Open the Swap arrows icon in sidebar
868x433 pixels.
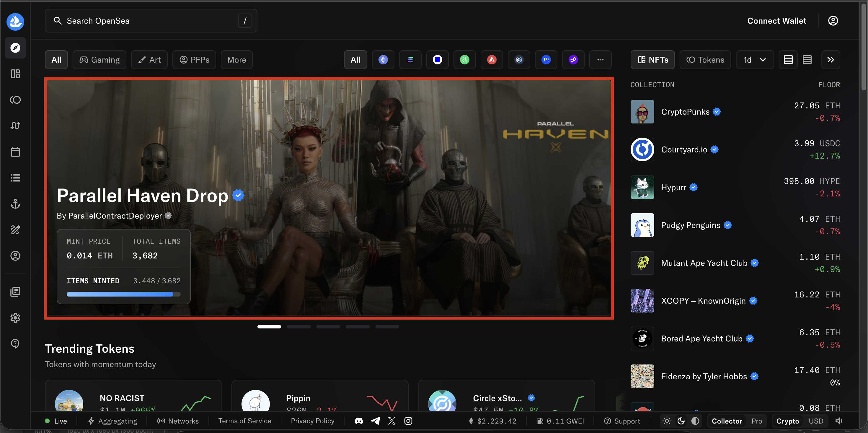(x=15, y=126)
